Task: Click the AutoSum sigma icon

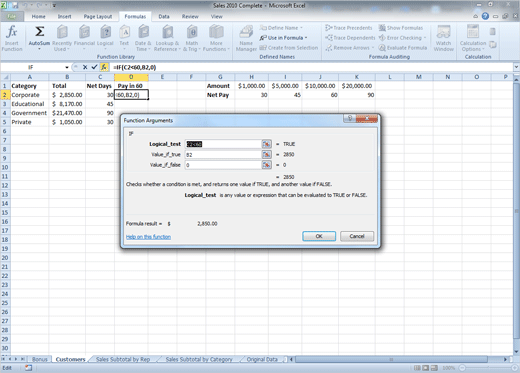Action: tap(39, 32)
